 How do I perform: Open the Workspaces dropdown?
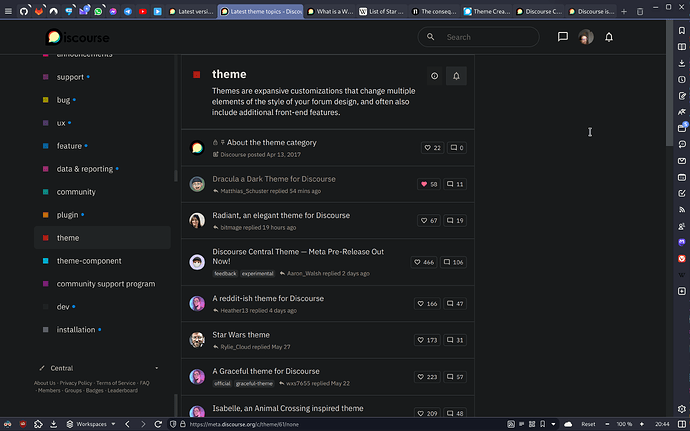pos(91,424)
